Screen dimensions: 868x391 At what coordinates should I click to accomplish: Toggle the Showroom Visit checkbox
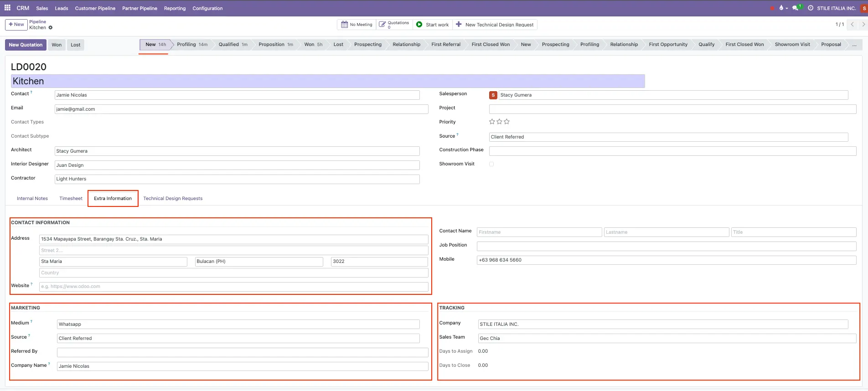[x=491, y=164]
